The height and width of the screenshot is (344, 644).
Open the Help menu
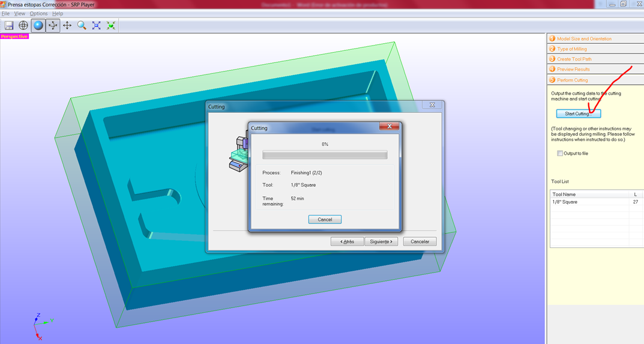coord(58,14)
